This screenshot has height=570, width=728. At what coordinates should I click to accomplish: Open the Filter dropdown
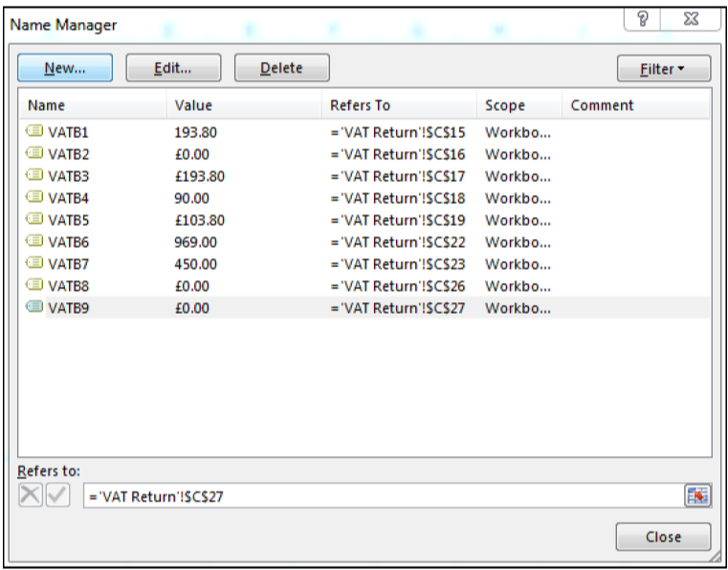[664, 69]
